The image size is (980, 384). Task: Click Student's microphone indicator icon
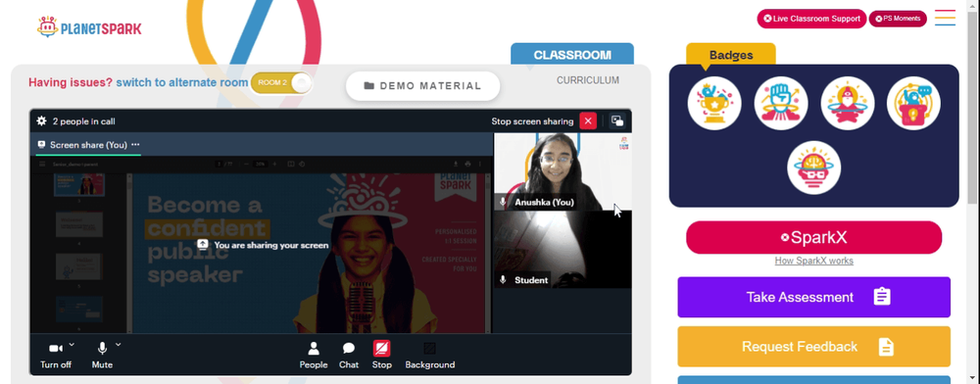click(503, 280)
